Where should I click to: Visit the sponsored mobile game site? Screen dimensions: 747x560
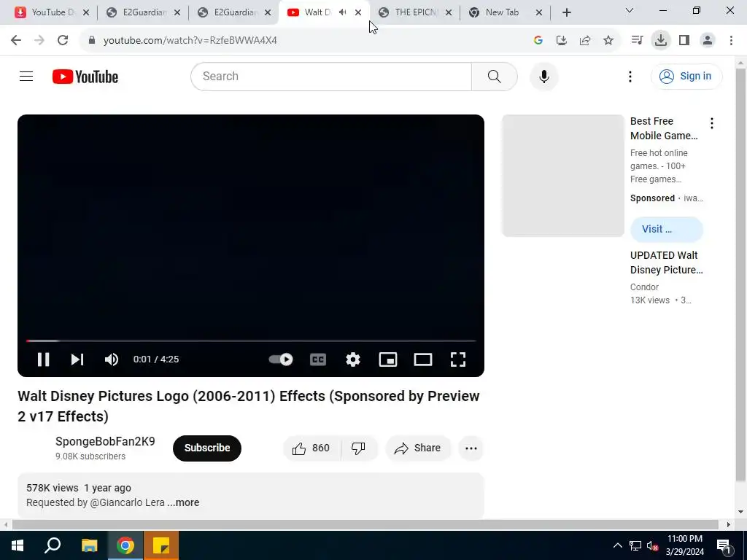(667, 229)
